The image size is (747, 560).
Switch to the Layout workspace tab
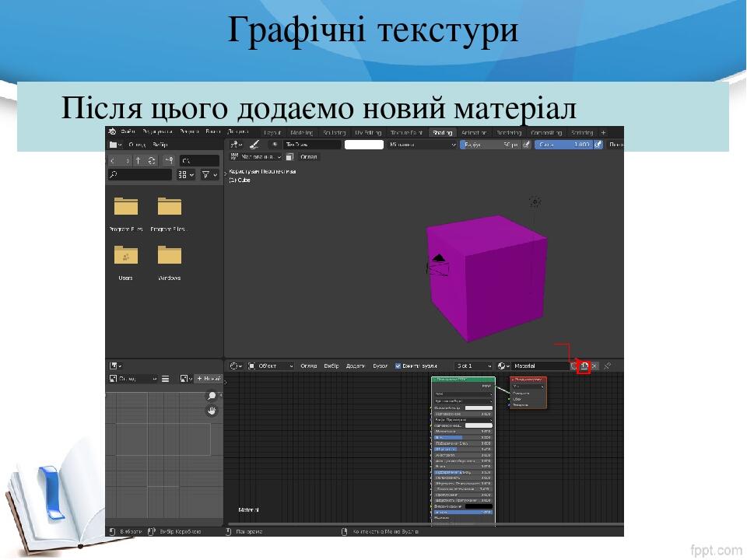272,133
